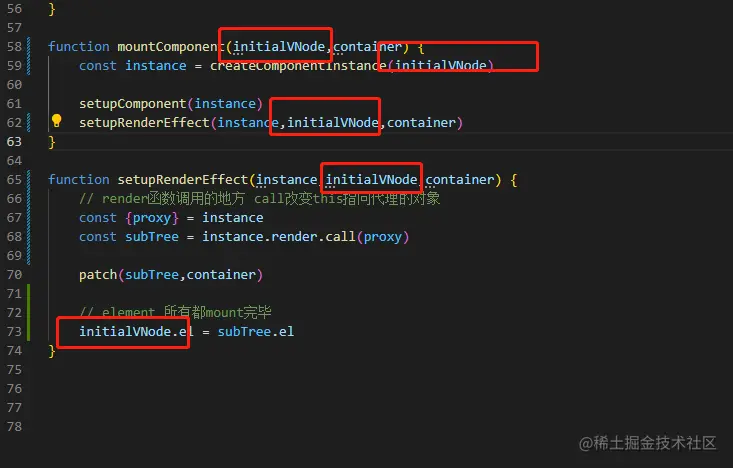Click the mountComponent function name

(x=171, y=47)
